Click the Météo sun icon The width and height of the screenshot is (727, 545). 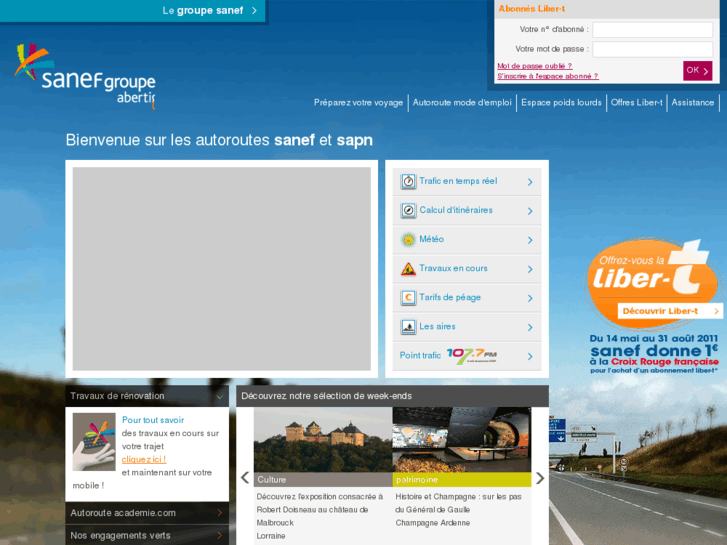tap(408, 239)
